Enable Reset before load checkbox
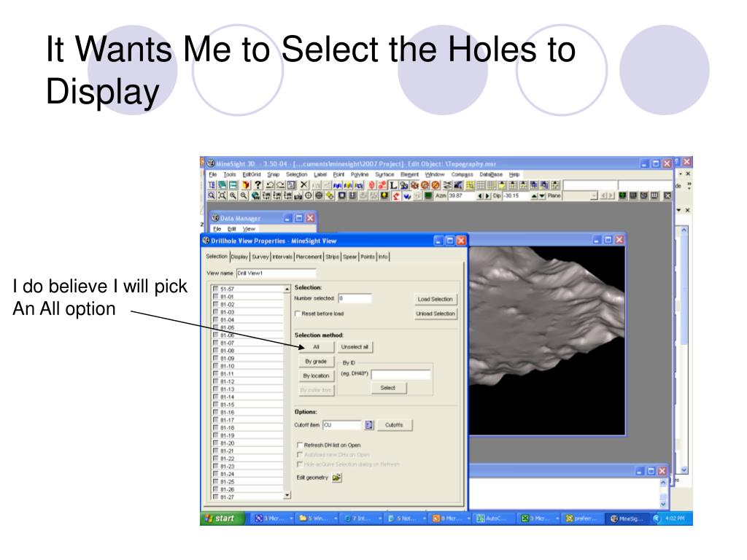Screen dimensions: 747x560 tap(298, 314)
